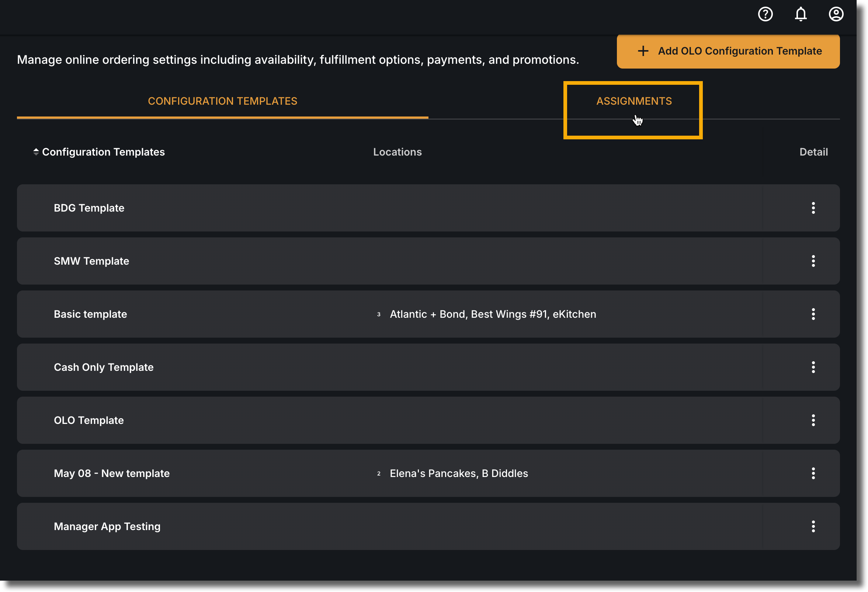This screenshot has width=868, height=592.
Task: Open the user account profile icon
Action: coord(836,14)
